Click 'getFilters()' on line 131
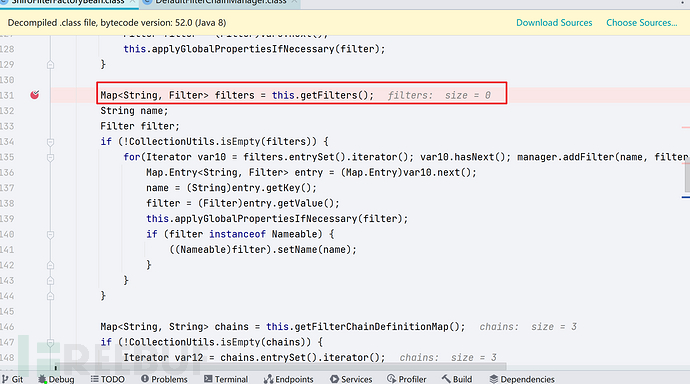The height and width of the screenshot is (384, 690). tap(334, 95)
